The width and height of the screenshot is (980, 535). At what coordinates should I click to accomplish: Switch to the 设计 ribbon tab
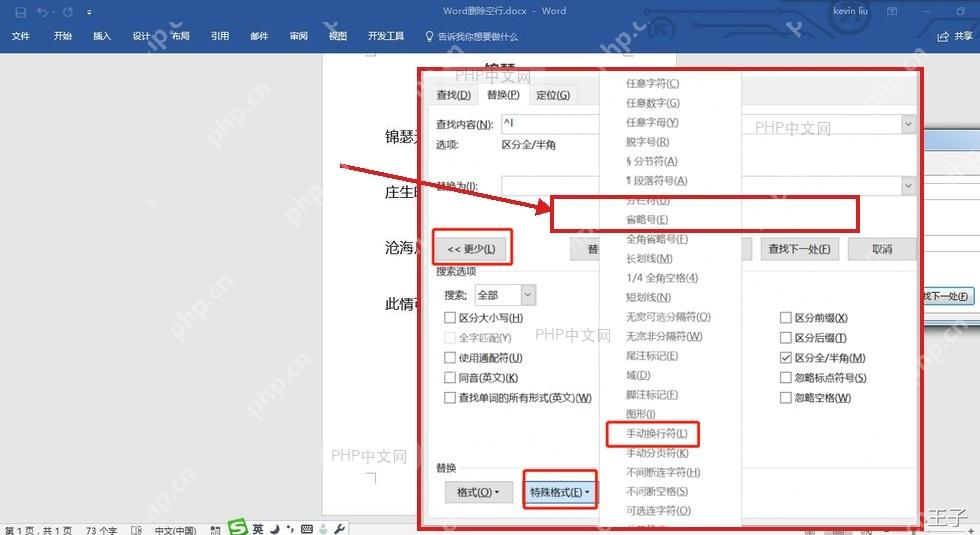click(x=141, y=36)
